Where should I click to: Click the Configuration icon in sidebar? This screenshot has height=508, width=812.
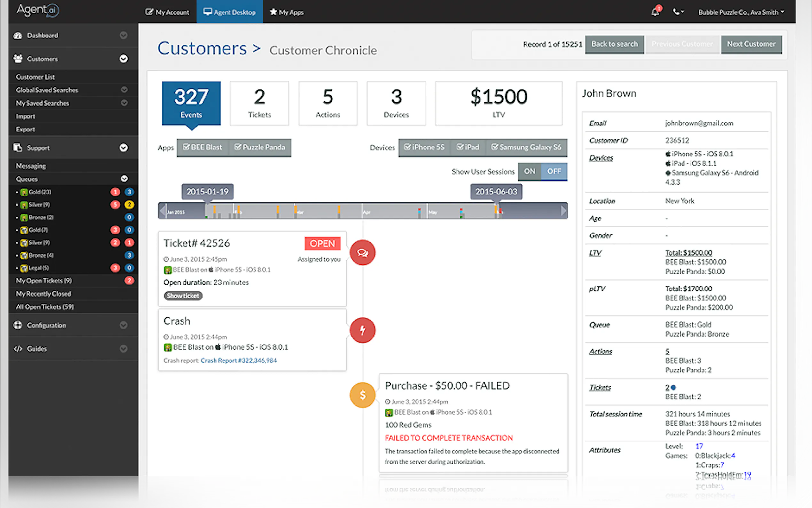[18, 325]
